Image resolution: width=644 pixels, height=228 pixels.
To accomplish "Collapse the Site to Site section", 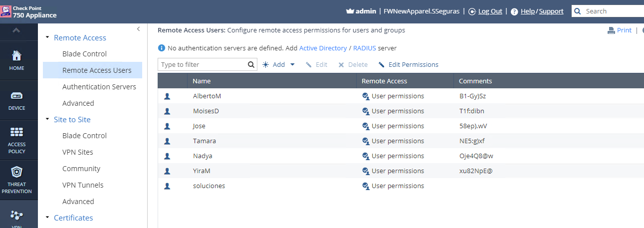I will (48, 119).
